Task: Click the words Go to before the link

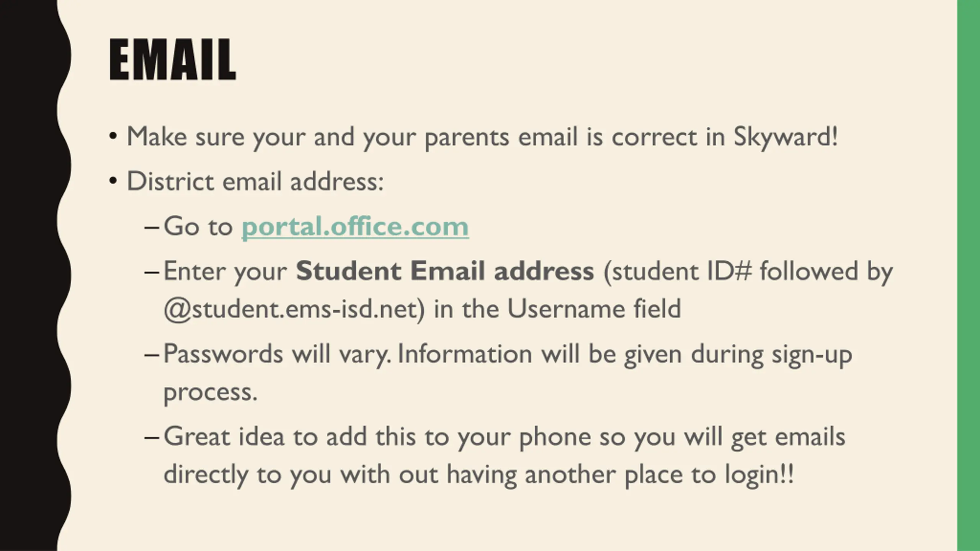Action: [198, 227]
